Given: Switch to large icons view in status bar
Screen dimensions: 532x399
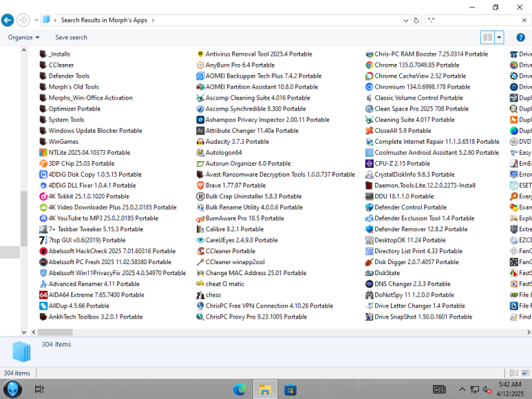Looking at the screenshot, I should pyautogui.click(x=525, y=373).
